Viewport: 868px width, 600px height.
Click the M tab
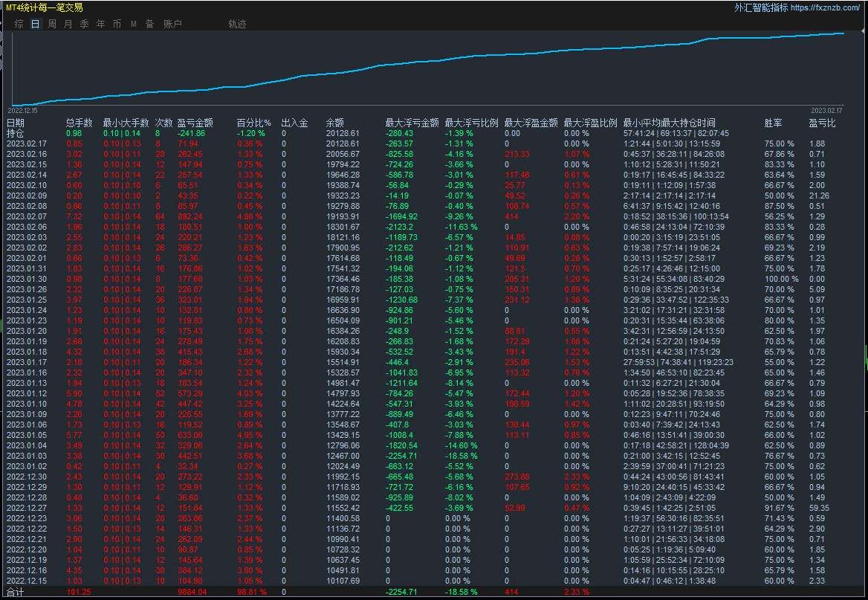[x=134, y=24]
